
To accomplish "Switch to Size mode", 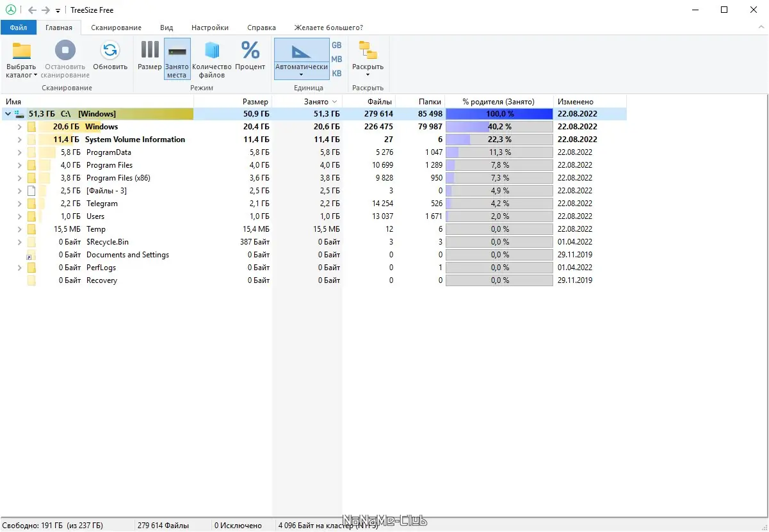I will pos(150,55).
